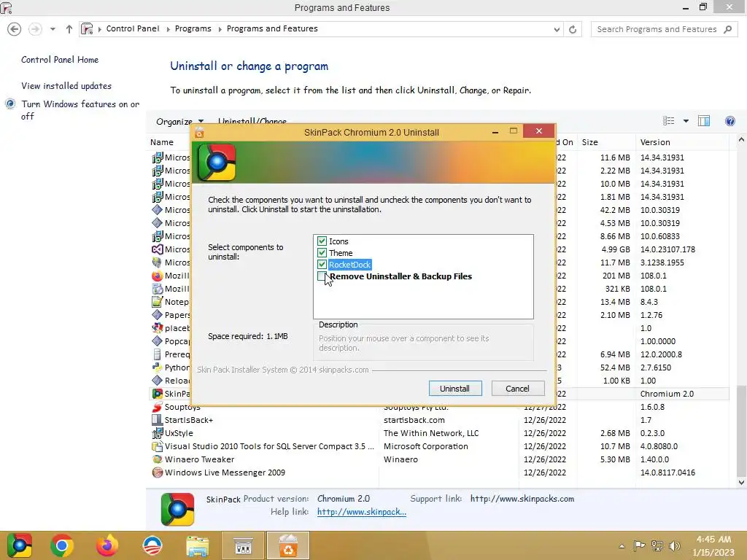Click the SkinPack row icon in list
The height and width of the screenshot is (560, 747).
[158, 394]
